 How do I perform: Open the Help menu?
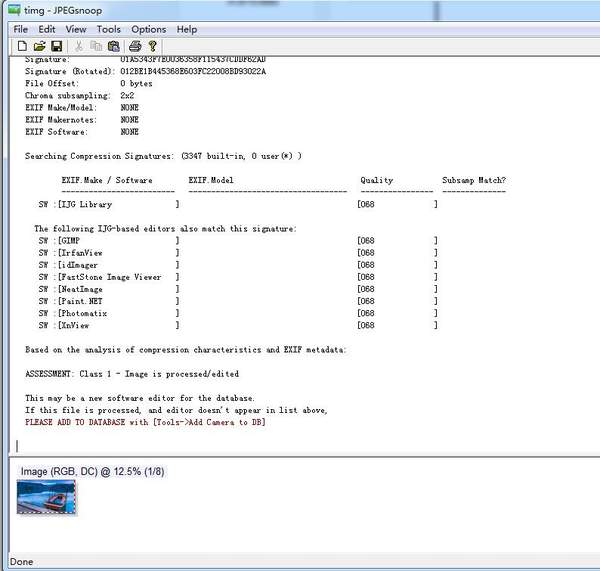point(187,29)
